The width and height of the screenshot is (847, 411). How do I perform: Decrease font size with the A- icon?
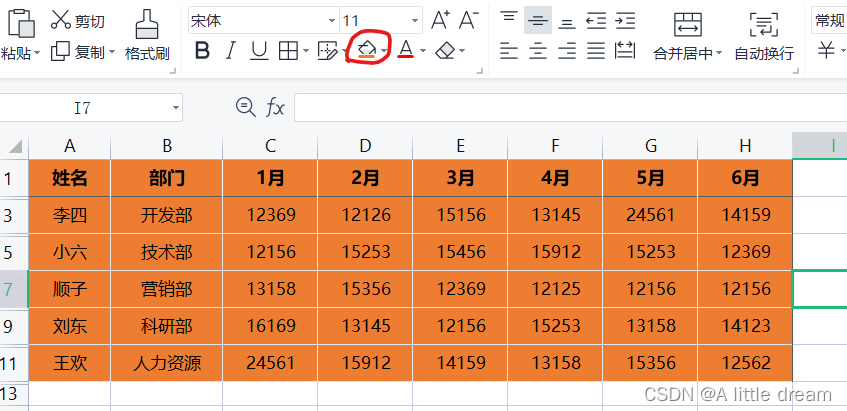coord(468,20)
